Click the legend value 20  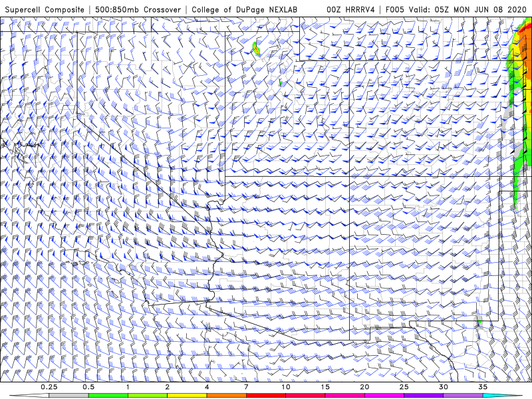point(364,387)
